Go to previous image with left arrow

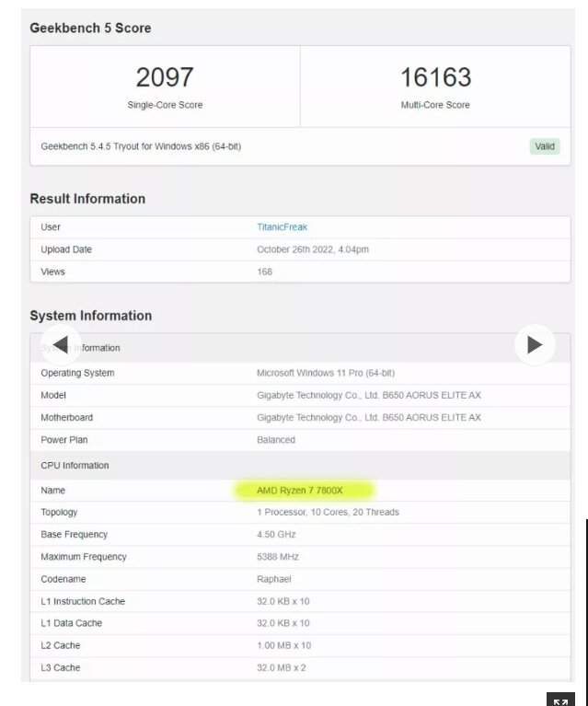pos(61,345)
